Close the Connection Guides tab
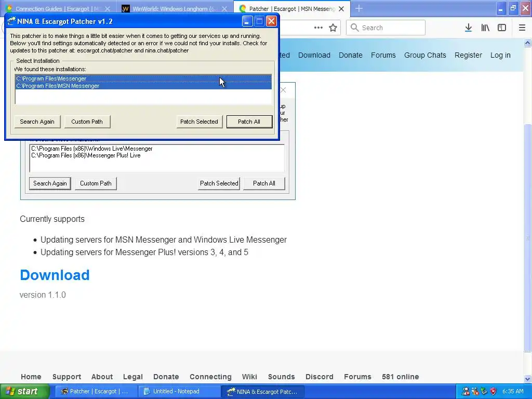 pyautogui.click(x=108, y=9)
